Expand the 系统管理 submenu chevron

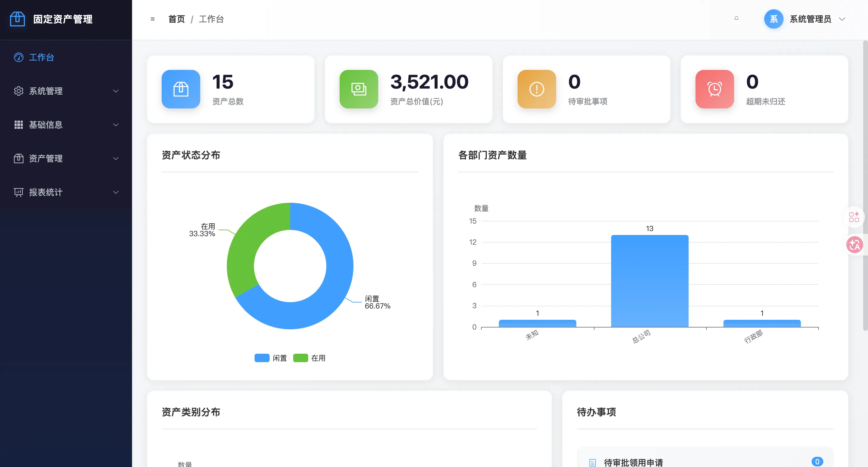click(x=116, y=91)
